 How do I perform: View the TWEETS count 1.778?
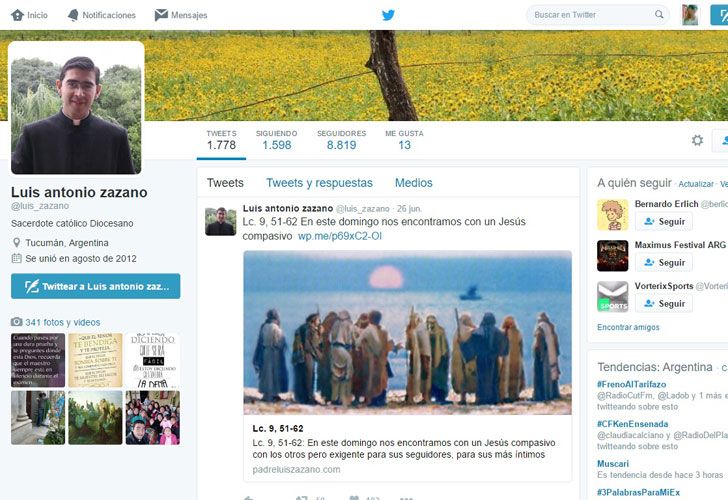(221, 140)
